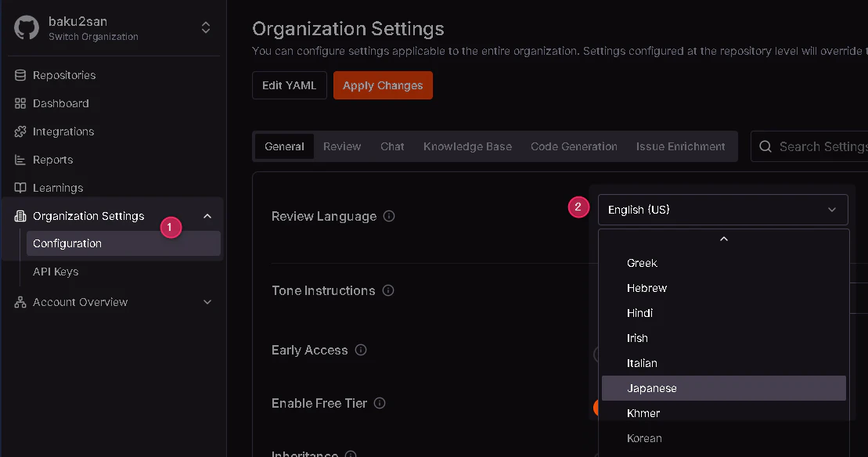Viewport: 868px width, 457px height.
Task: Select Japanese from the language list
Action: coord(723,388)
